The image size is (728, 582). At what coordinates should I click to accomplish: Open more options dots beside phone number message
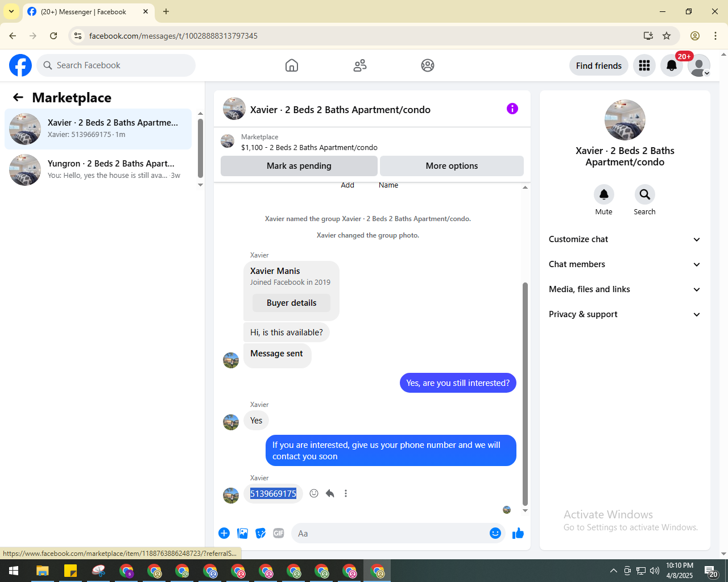pos(346,493)
